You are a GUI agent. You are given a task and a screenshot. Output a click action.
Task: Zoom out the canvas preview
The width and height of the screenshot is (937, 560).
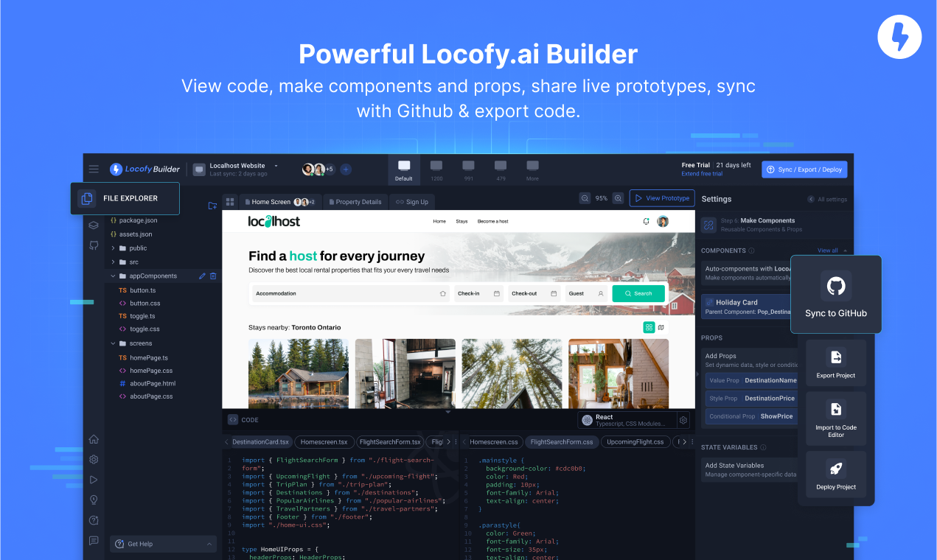tap(585, 198)
